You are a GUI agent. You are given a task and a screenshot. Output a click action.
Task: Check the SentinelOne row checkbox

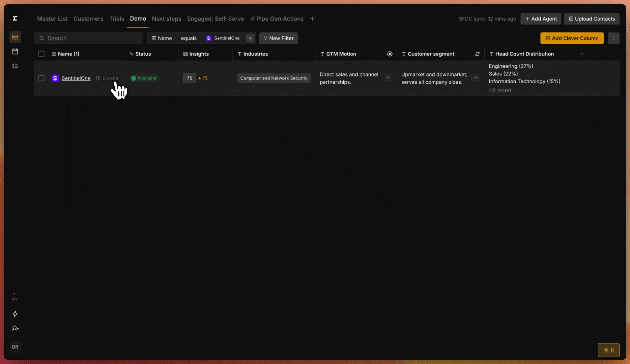(x=41, y=78)
